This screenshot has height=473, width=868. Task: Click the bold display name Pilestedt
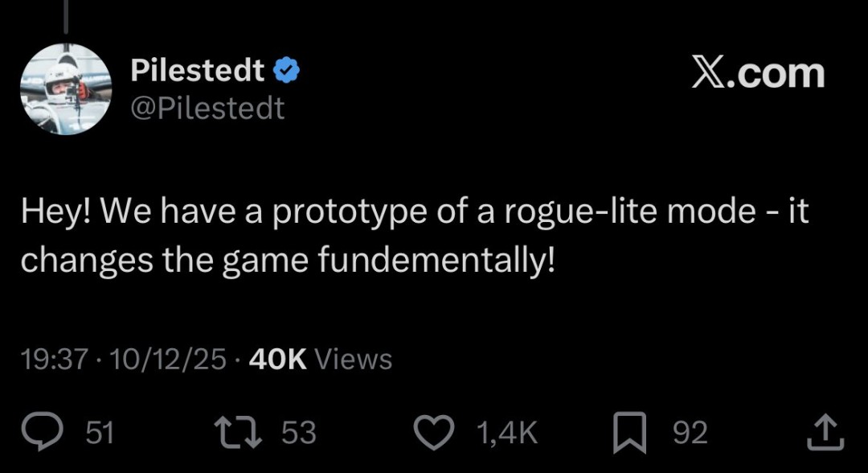tap(197, 72)
